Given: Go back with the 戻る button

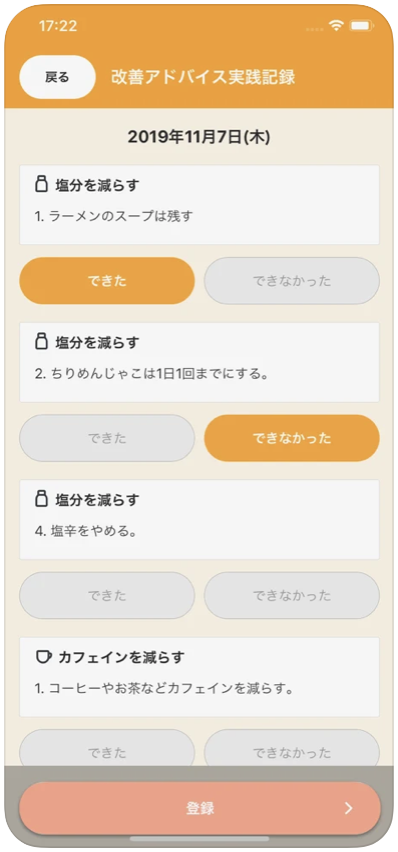Looking at the screenshot, I should (58, 77).
